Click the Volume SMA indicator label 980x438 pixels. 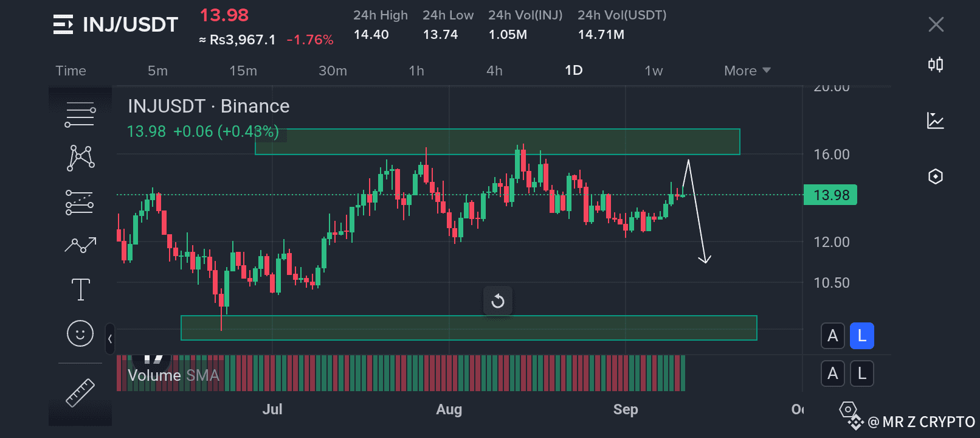[x=173, y=375]
